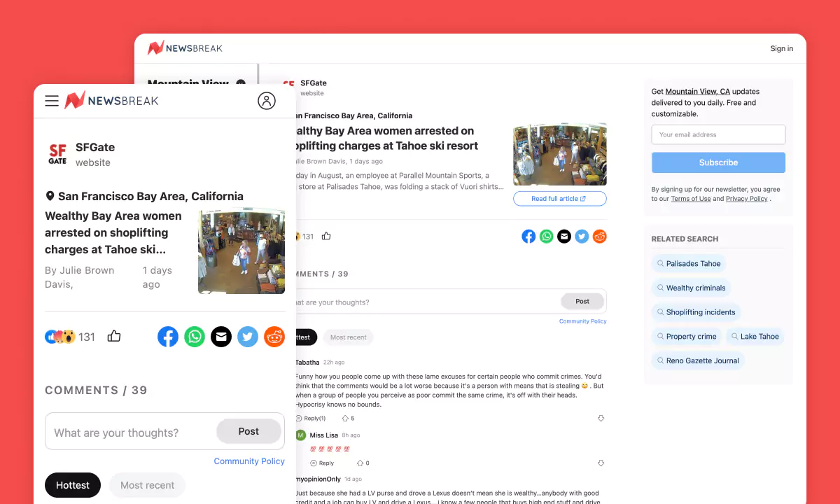Click the user profile icon
Image resolution: width=840 pixels, height=504 pixels.
pos(267,101)
